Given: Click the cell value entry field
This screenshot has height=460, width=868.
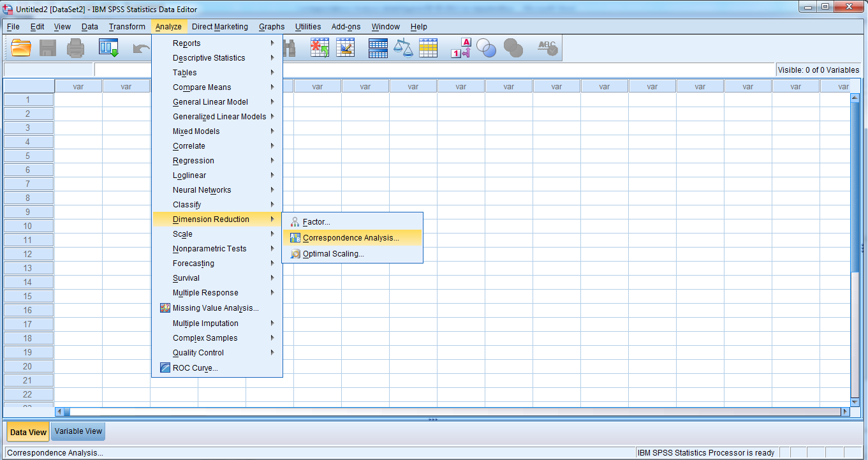Looking at the screenshot, I should [435, 70].
